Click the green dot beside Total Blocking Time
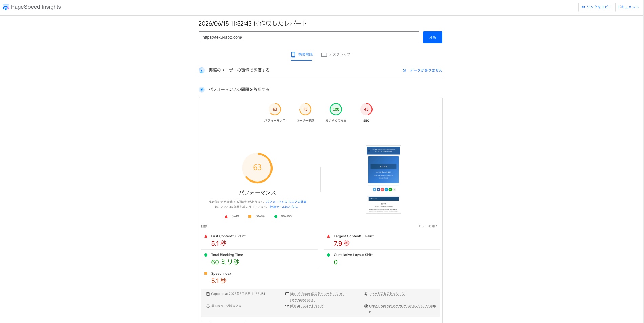The height and width of the screenshot is (323, 644). point(206,255)
